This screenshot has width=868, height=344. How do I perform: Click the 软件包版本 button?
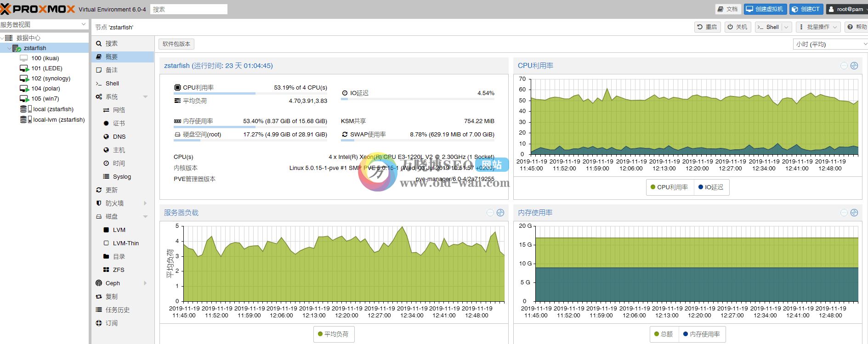coord(176,44)
